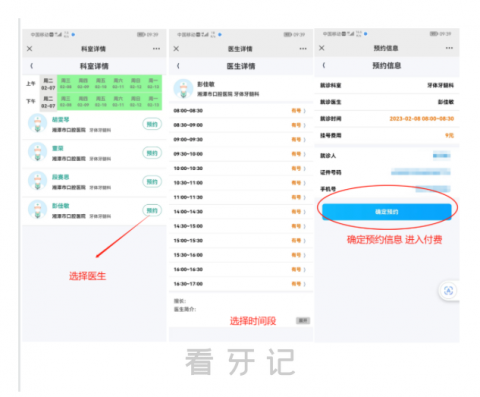Screen dimensions: 480x397
Task: Tap the avatar of the second doctor in the list
Action: click(37, 152)
